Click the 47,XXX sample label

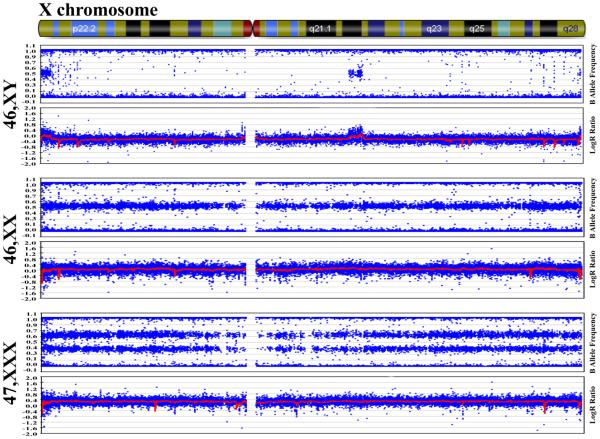coord(11,373)
